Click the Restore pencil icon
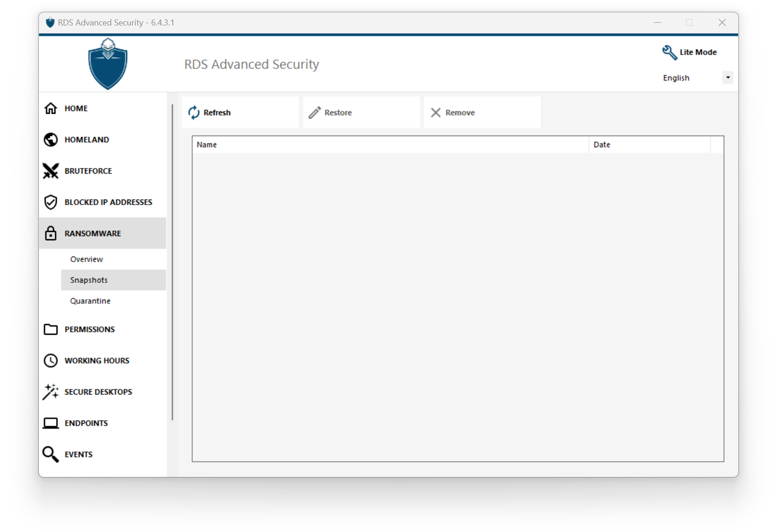 click(x=315, y=113)
